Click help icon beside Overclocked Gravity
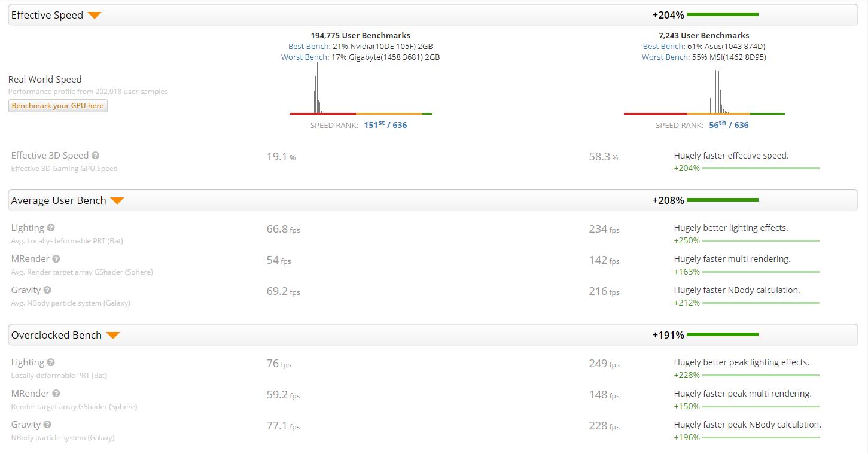 (x=47, y=425)
